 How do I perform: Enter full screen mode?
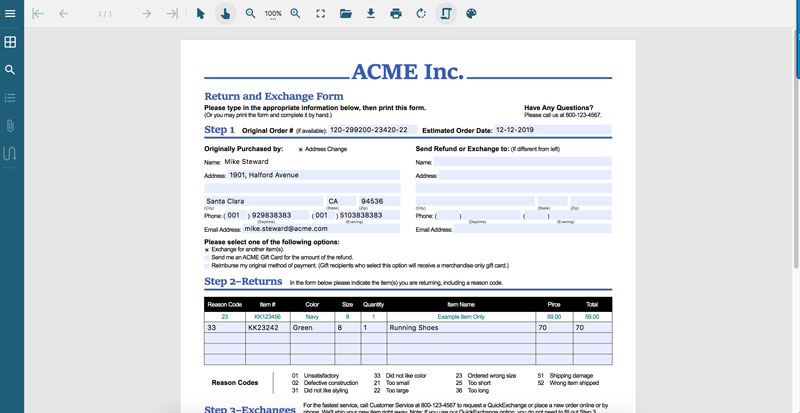coord(320,14)
